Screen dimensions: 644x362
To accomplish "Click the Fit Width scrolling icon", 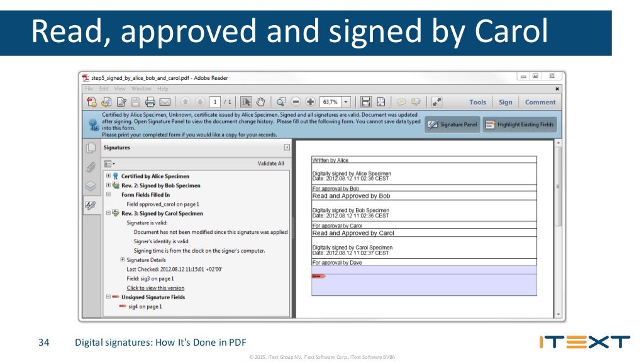I will point(365,102).
